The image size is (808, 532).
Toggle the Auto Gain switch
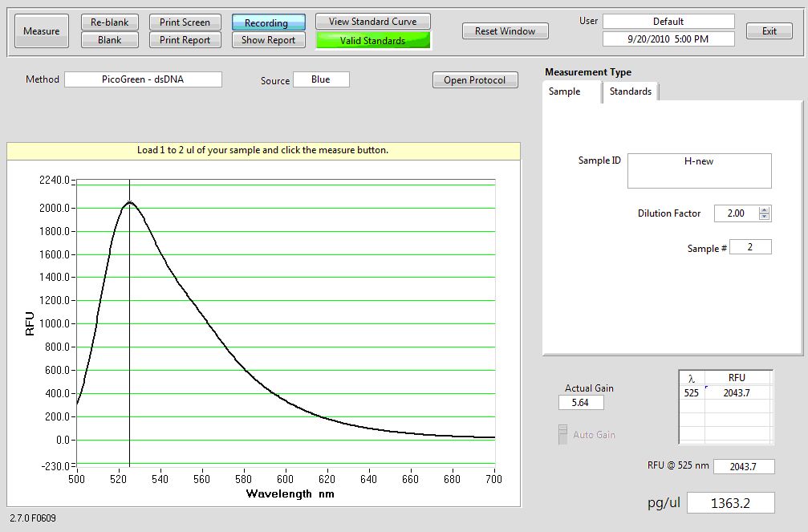tap(562, 434)
